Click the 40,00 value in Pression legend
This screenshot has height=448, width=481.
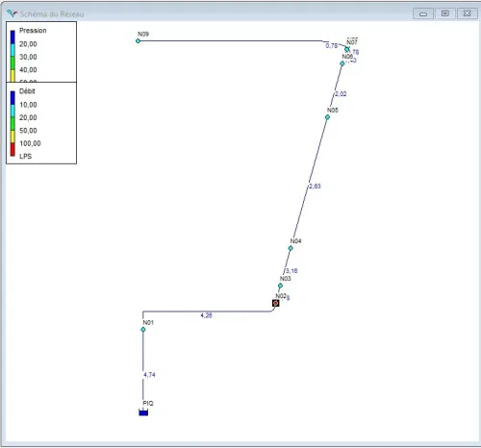tap(28, 69)
